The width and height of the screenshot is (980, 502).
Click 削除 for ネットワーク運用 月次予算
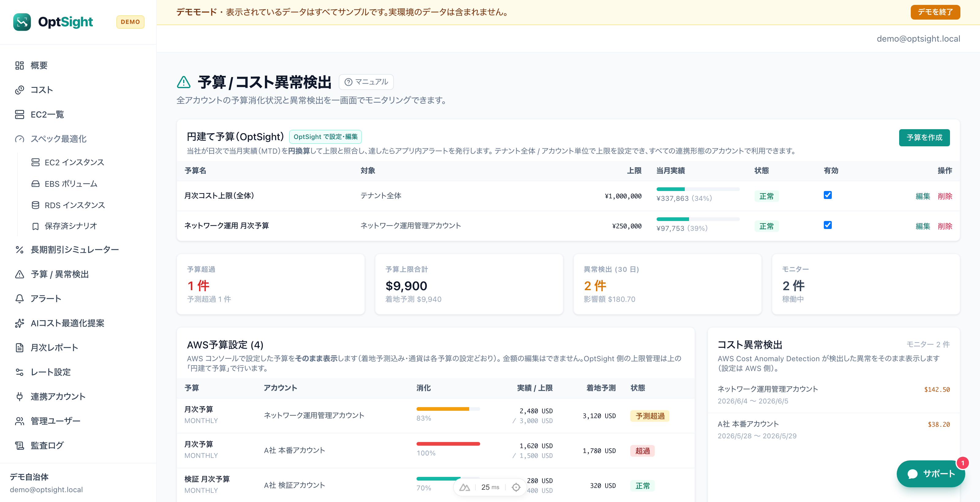pos(944,226)
